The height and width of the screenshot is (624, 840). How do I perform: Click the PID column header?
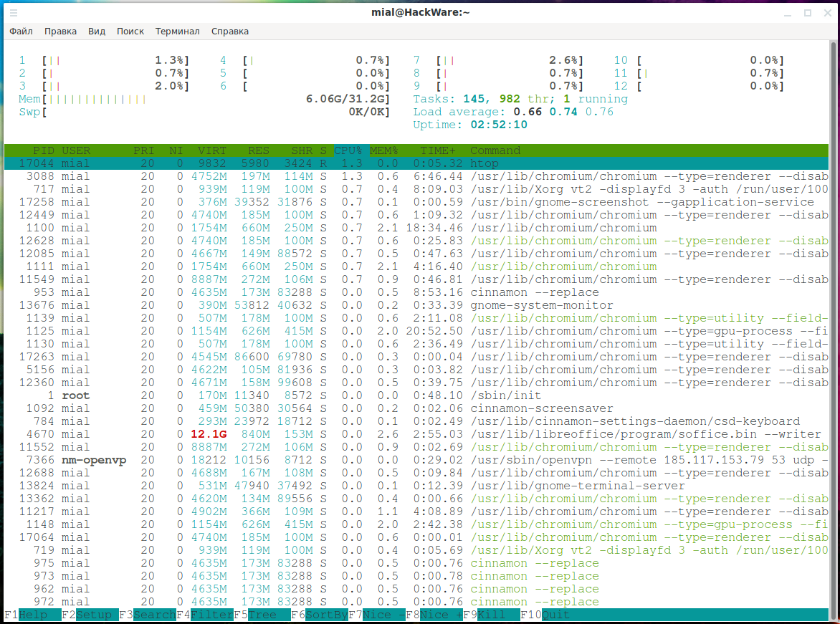tap(43, 150)
